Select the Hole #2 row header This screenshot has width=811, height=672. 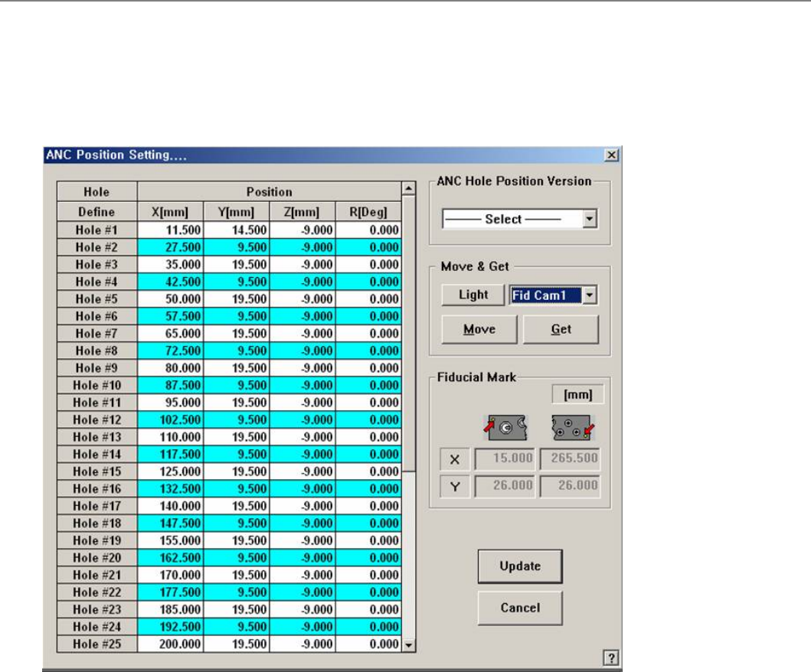point(96,247)
